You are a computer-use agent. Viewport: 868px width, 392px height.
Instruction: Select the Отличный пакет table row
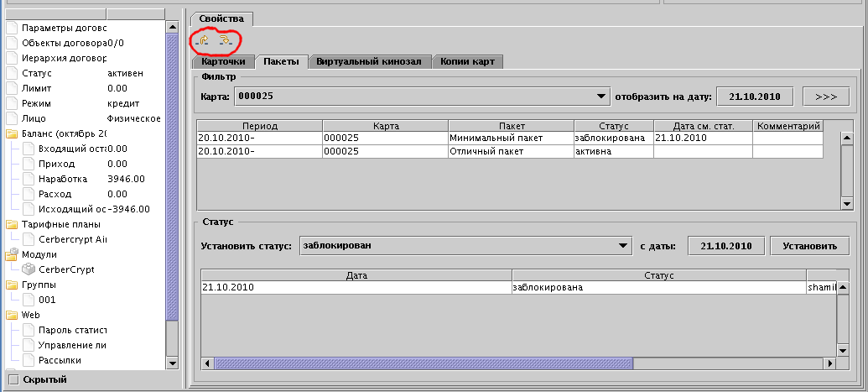(486, 152)
